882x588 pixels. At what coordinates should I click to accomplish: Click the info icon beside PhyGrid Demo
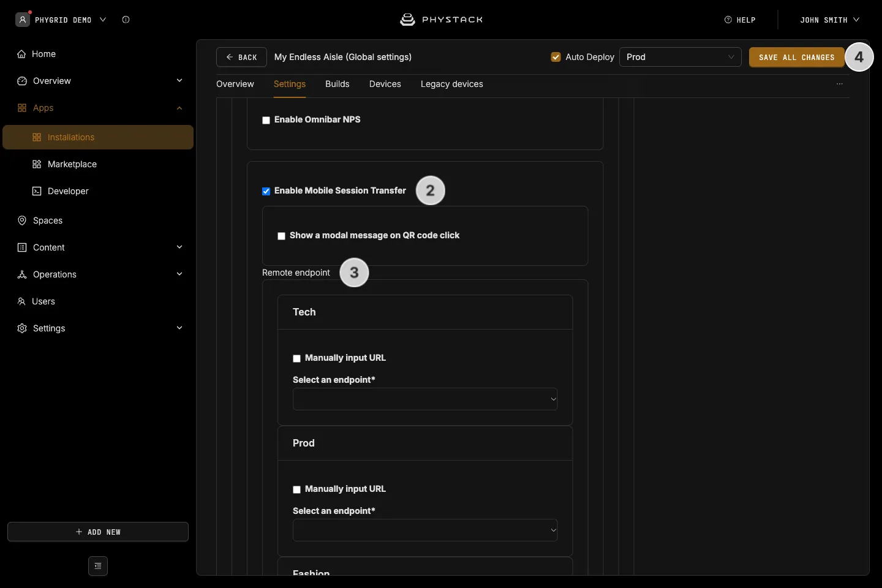point(126,20)
